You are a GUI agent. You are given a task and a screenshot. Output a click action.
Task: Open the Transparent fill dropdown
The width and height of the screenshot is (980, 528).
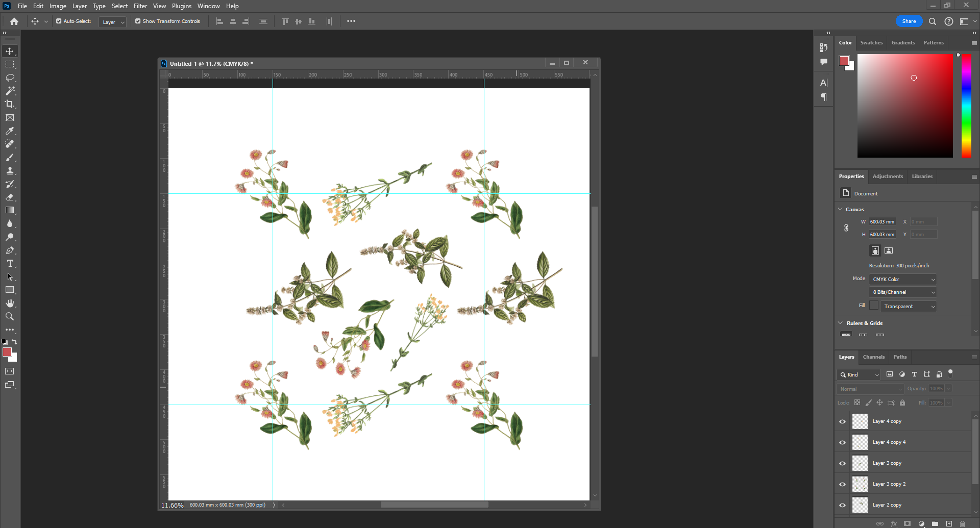click(x=909, y=306)
